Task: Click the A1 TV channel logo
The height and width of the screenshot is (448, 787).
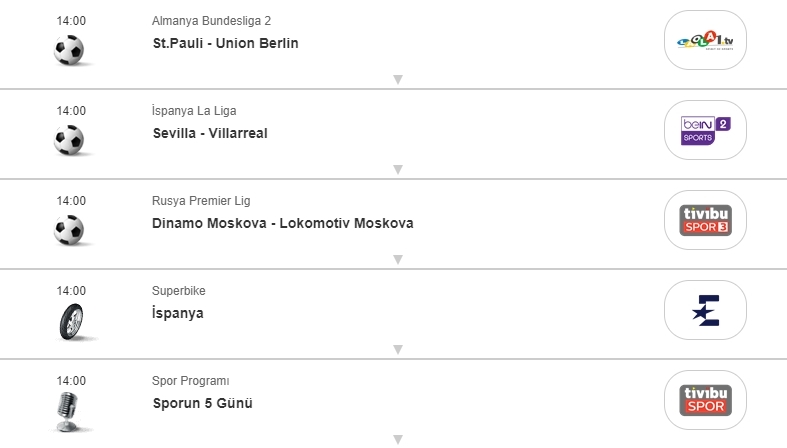Action: click(706, 40)
